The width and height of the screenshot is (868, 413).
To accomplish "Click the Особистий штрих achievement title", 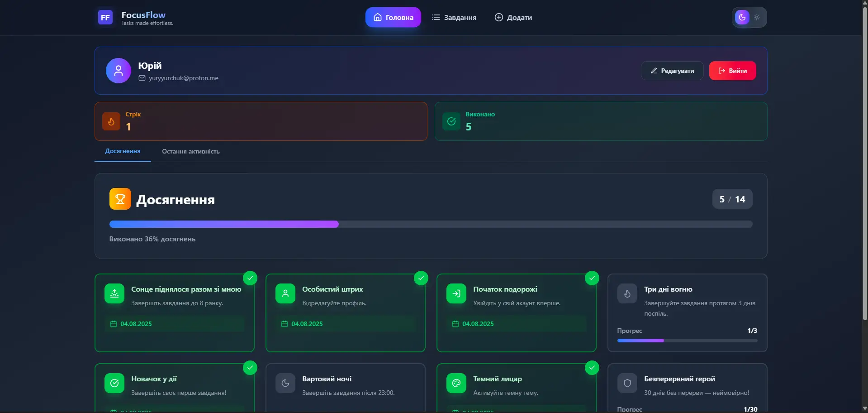I will (332, 289).
